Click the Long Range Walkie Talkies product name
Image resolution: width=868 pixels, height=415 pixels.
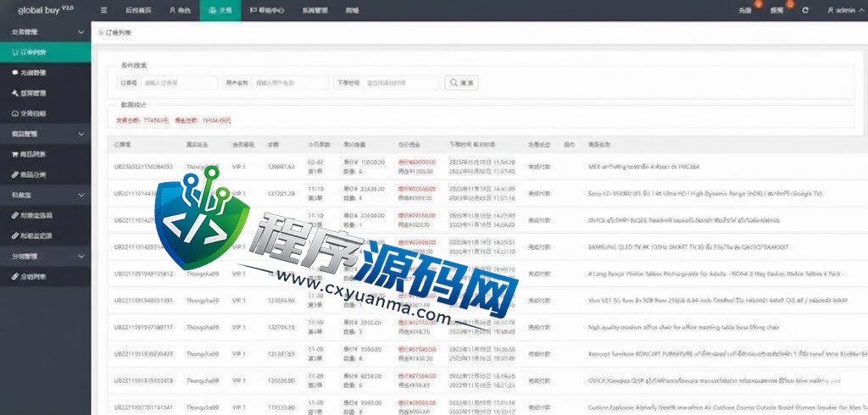[715, 274]
